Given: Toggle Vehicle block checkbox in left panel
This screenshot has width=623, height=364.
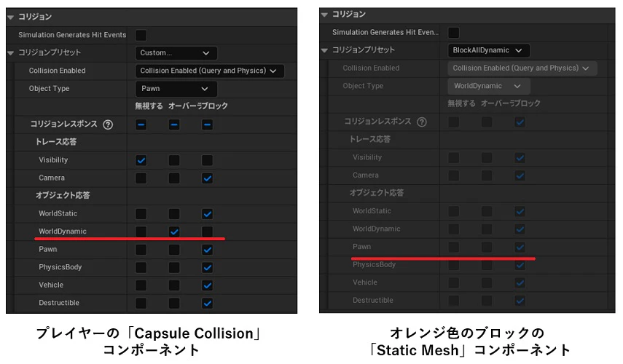Looking at the screenshot, I should click(x=207, y=285).
